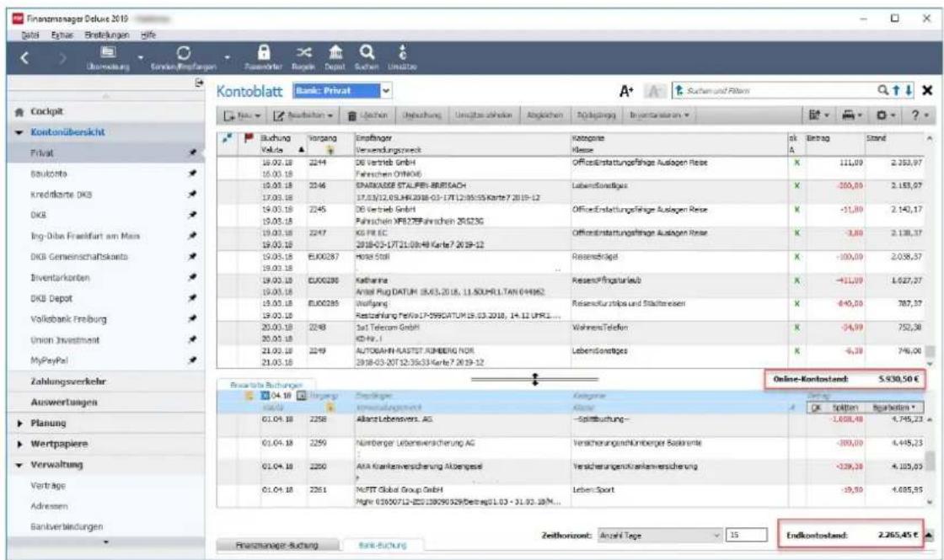The image size is (944, 560).
Task: Toggle the pin next to Volksbank Freiburg
Action: coord(192,319)
